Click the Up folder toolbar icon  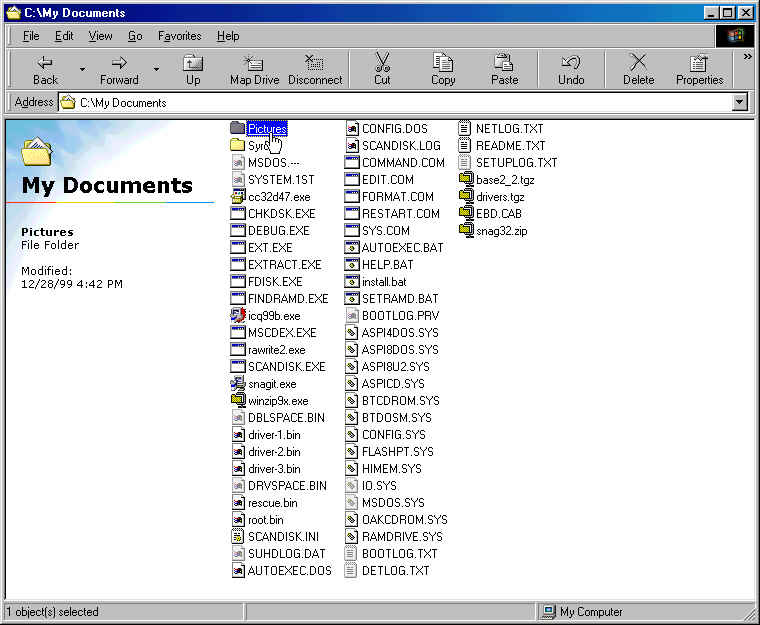[193, 63]
